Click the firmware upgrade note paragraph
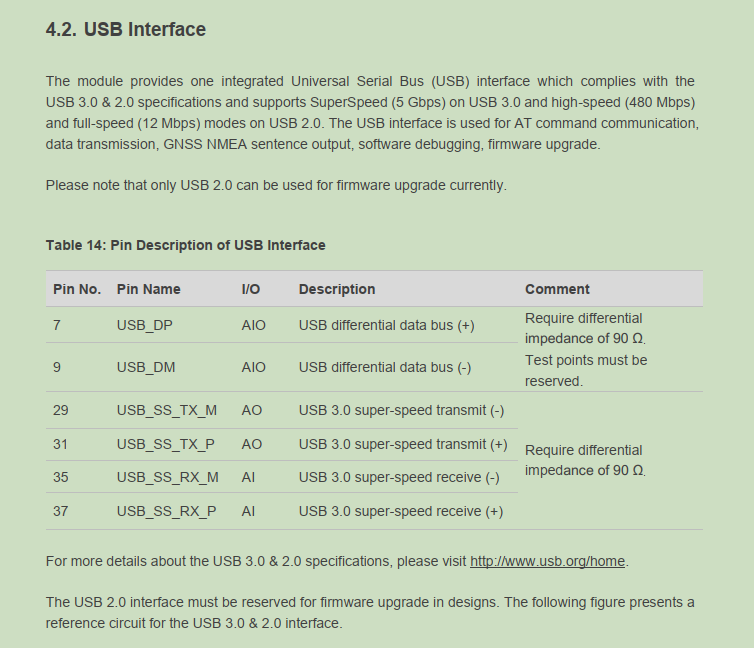The image size is (754, 648). coord(276,185)
